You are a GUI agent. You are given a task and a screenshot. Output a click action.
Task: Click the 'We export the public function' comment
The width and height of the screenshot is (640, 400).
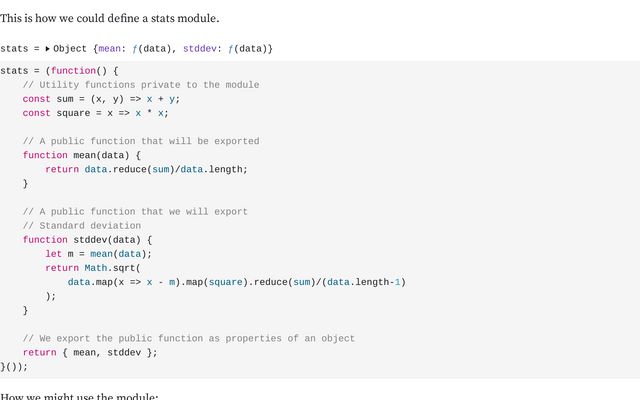click(x=188, y=338)
